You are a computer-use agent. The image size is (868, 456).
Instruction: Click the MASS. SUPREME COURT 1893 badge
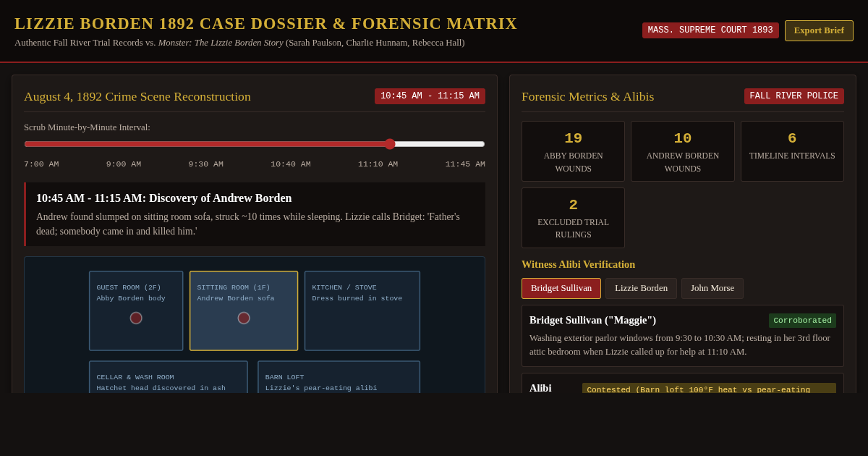coord(710,30)
